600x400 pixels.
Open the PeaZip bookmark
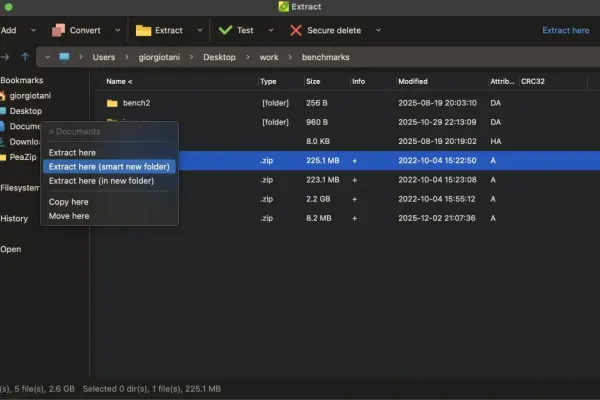pos(23,157)
